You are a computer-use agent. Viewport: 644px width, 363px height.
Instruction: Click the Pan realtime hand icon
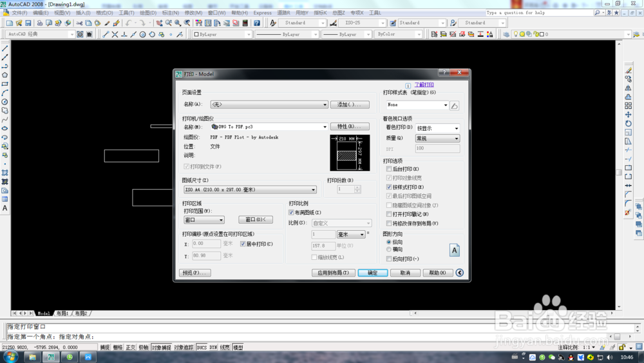[x=159, y=23]
